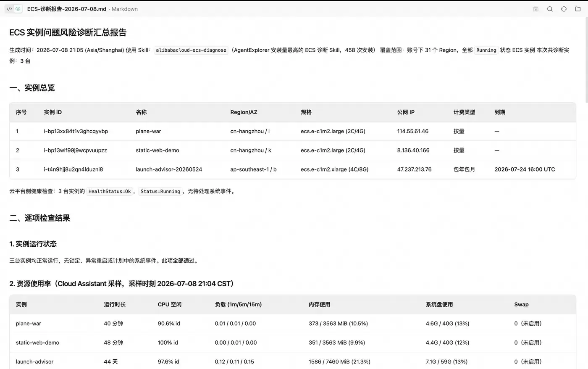Click billing cell 包年包月
The height and width of the screenshot is (369, 588).
click(464, 169)
